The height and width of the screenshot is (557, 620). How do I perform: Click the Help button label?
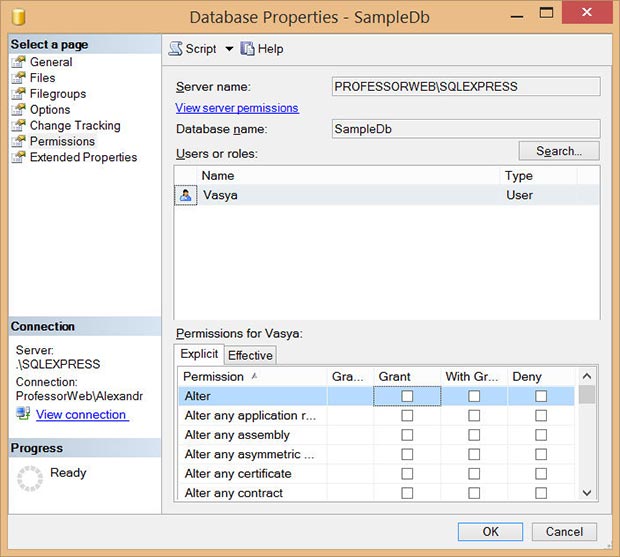270,49
